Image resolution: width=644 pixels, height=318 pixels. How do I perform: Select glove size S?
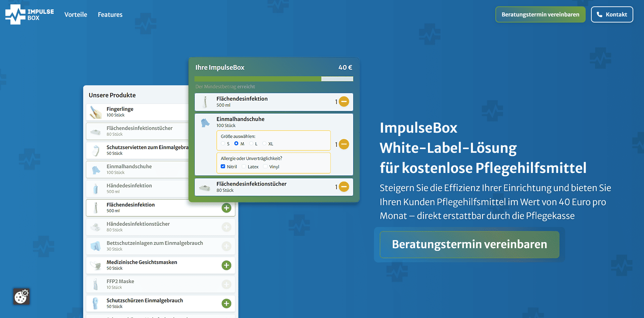223,144
